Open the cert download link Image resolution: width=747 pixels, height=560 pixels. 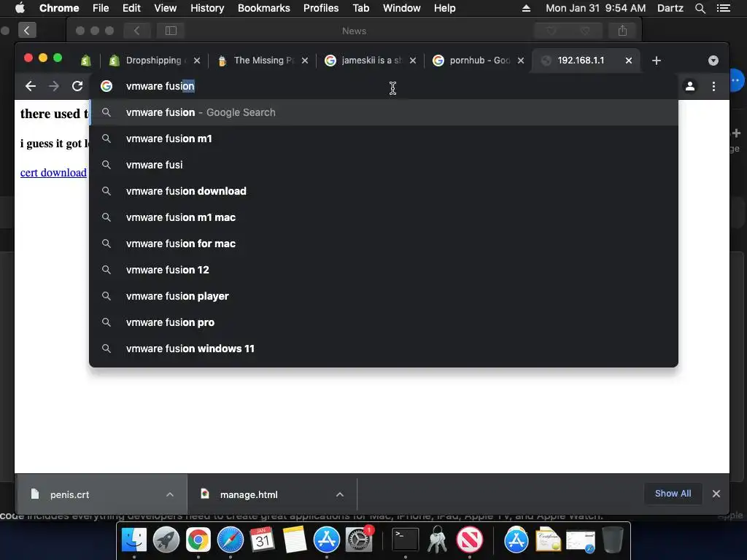pos(53,172)
